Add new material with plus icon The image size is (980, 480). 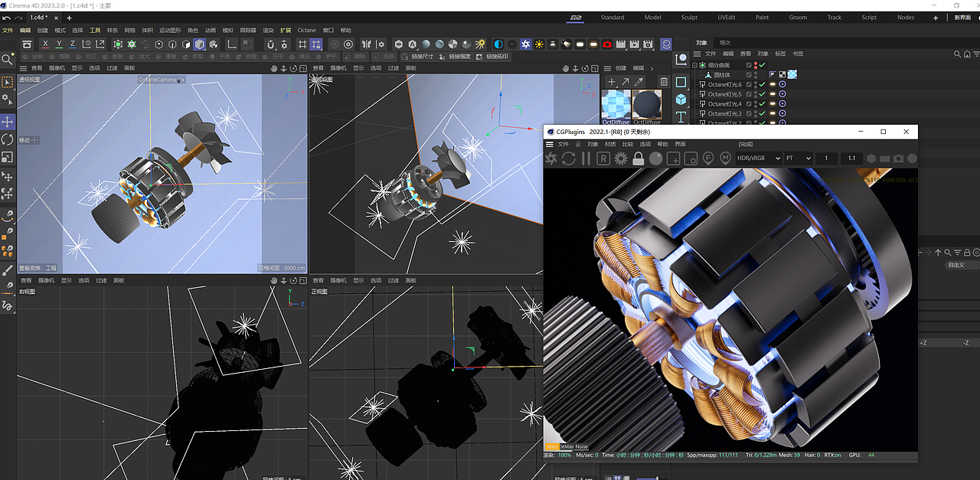tap(611, 81)
